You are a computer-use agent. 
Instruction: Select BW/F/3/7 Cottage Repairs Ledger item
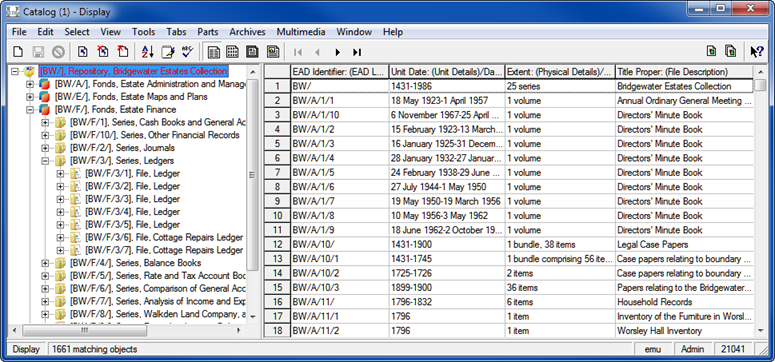tap(164, 250)
